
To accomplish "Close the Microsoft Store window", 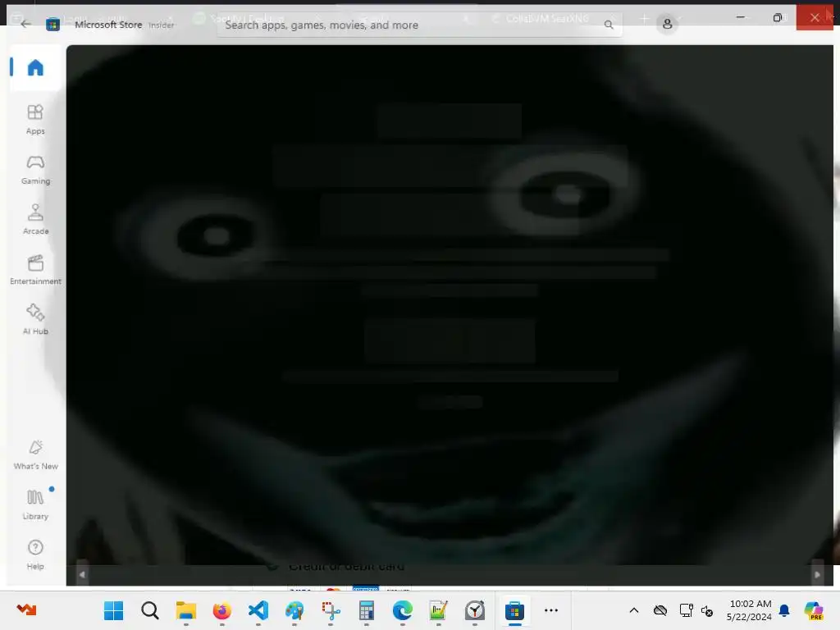I will [815, 17].
